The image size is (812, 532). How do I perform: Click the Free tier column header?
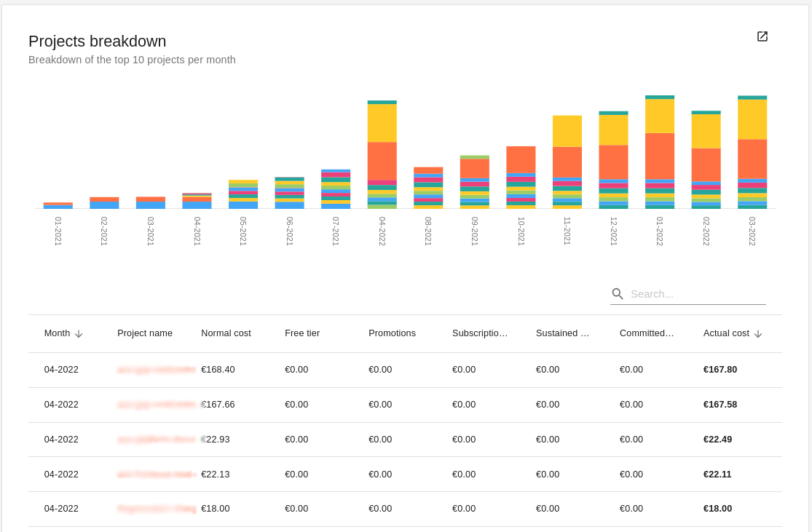(302, 333)
